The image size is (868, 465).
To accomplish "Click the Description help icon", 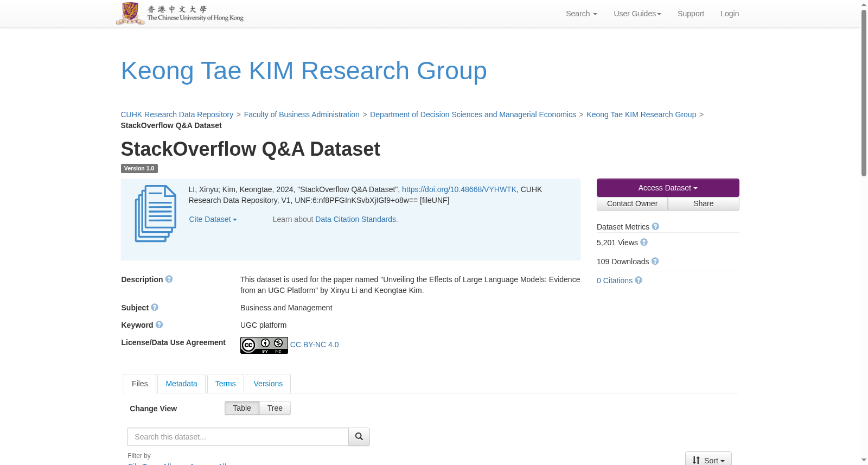I will (169, 279).
